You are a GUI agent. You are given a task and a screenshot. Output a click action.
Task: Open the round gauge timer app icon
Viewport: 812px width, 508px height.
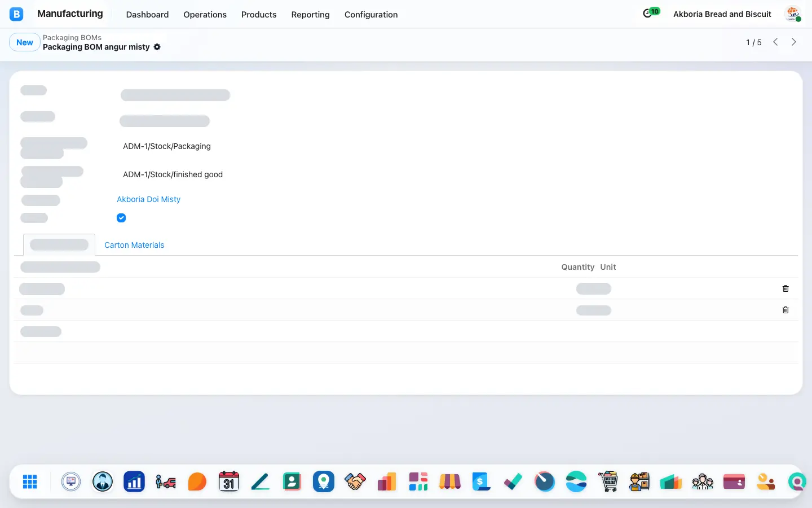(x=545, y=481)
